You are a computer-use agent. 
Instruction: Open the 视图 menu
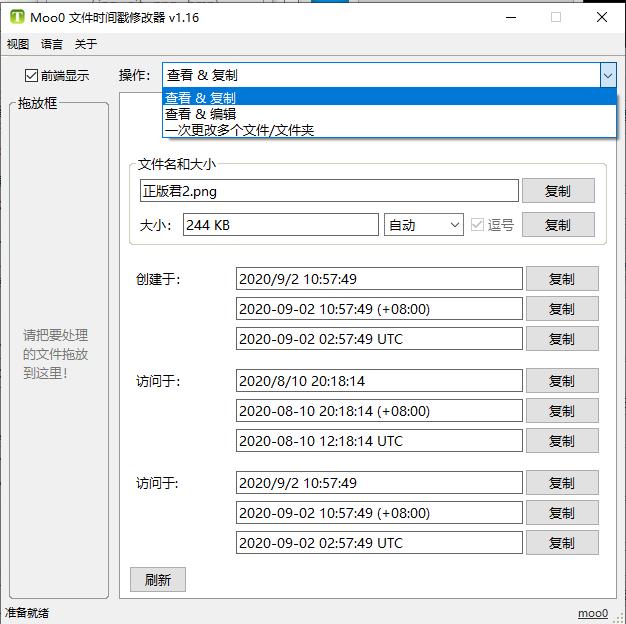[18, 44]
